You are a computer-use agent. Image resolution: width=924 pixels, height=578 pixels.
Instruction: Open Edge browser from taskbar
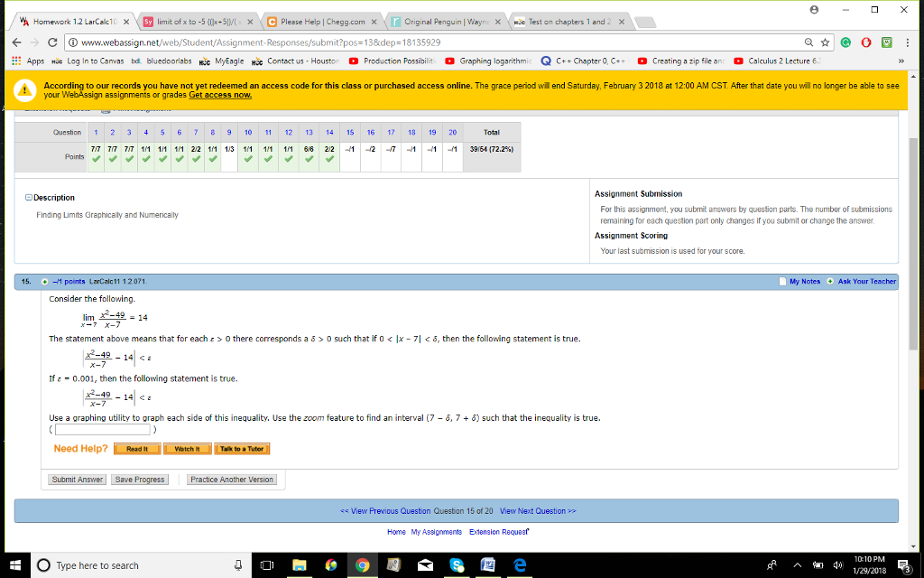(520, 565)
